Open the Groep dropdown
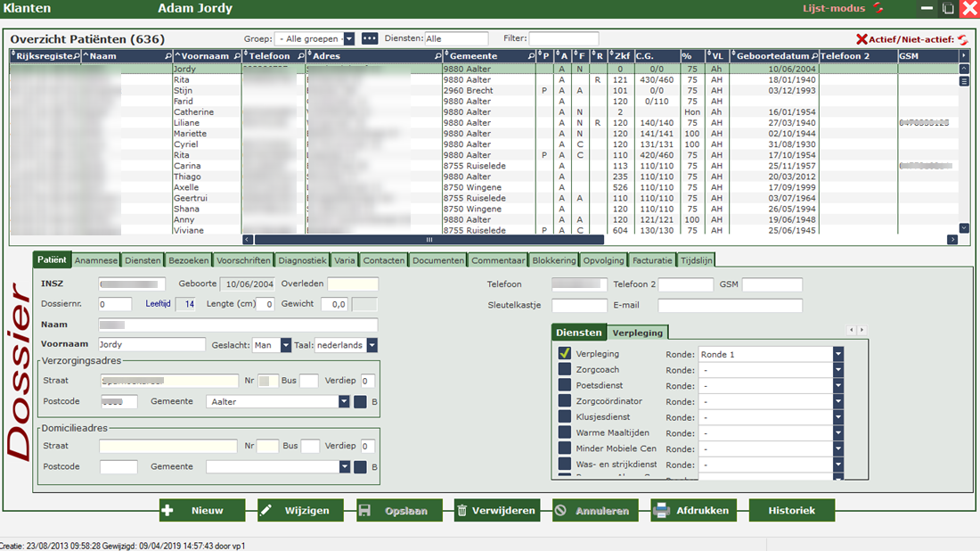Viewport: 980px width, 551px height. [x=348, y=39]
